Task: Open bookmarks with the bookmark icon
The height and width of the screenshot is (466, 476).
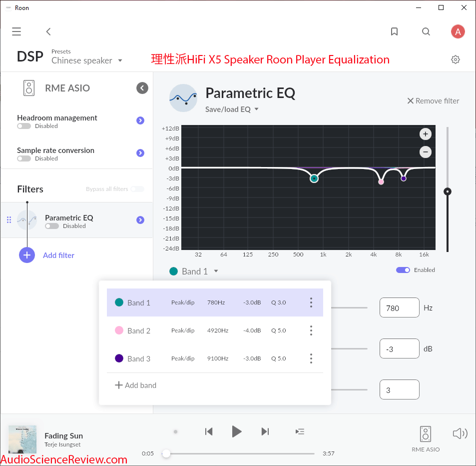Action: [x=394, y=31]
